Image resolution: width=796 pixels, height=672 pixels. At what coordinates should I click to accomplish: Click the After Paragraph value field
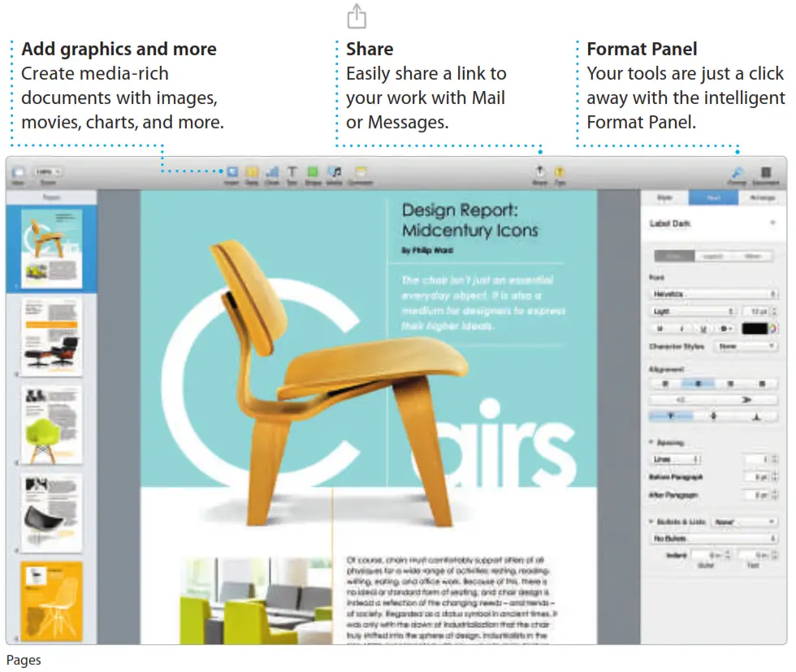tap(757, 495)
